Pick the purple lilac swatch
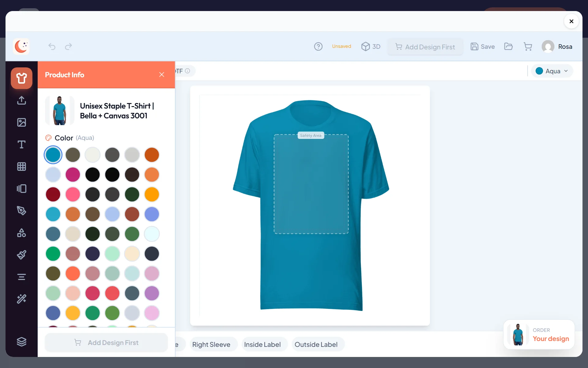 [152, 293]
